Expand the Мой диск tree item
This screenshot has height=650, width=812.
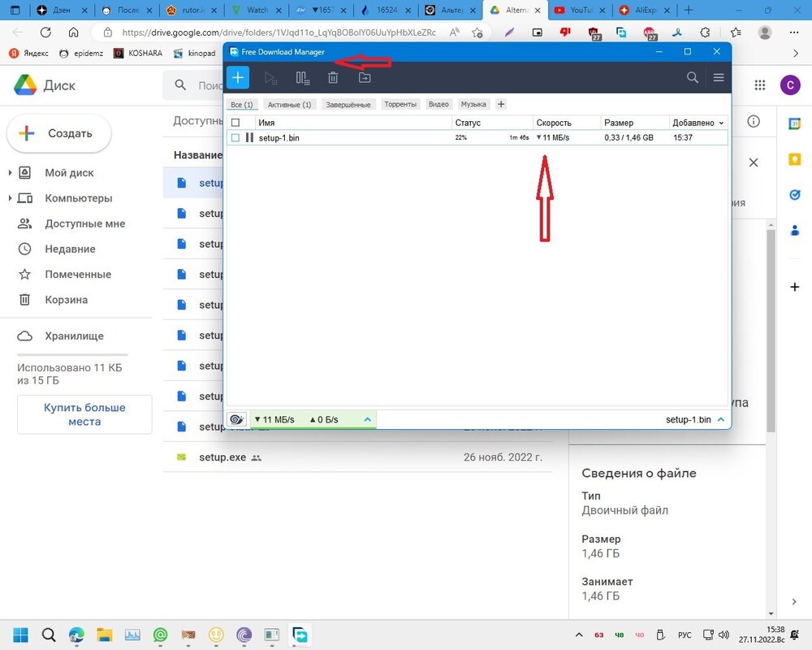coord(10,173)
